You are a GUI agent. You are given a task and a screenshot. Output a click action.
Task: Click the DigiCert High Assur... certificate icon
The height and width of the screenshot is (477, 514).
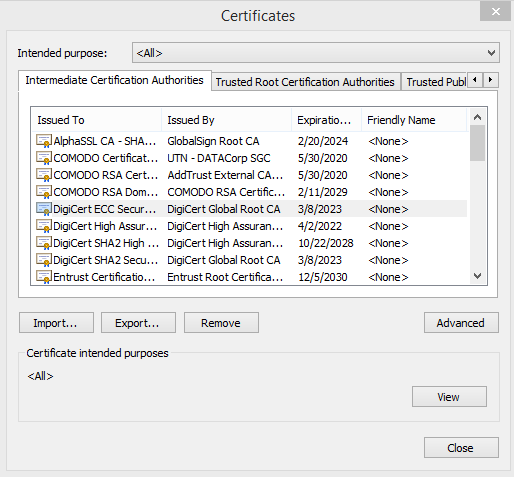click(44, 226)
